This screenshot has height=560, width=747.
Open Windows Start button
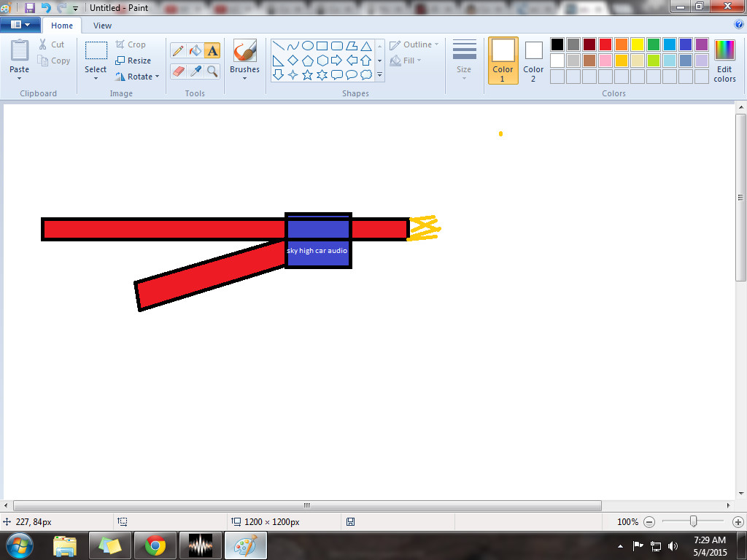pyautogui.click(x=19, y=545)
